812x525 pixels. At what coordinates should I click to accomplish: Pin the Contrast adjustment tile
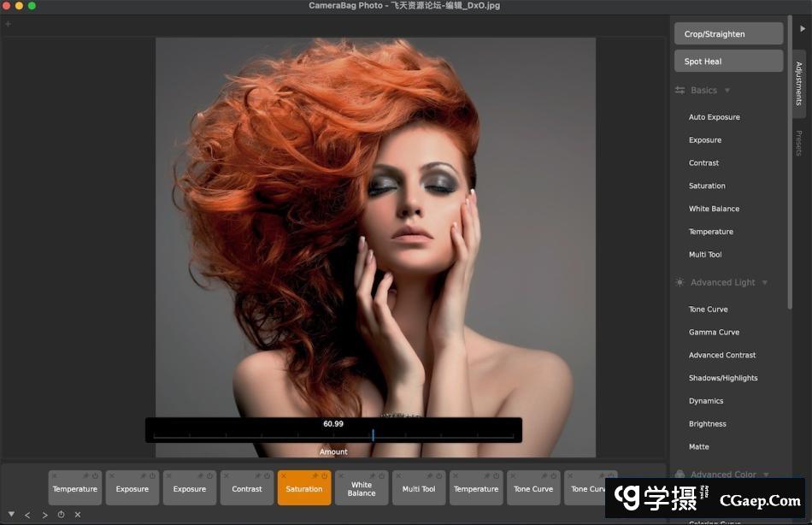257,476
